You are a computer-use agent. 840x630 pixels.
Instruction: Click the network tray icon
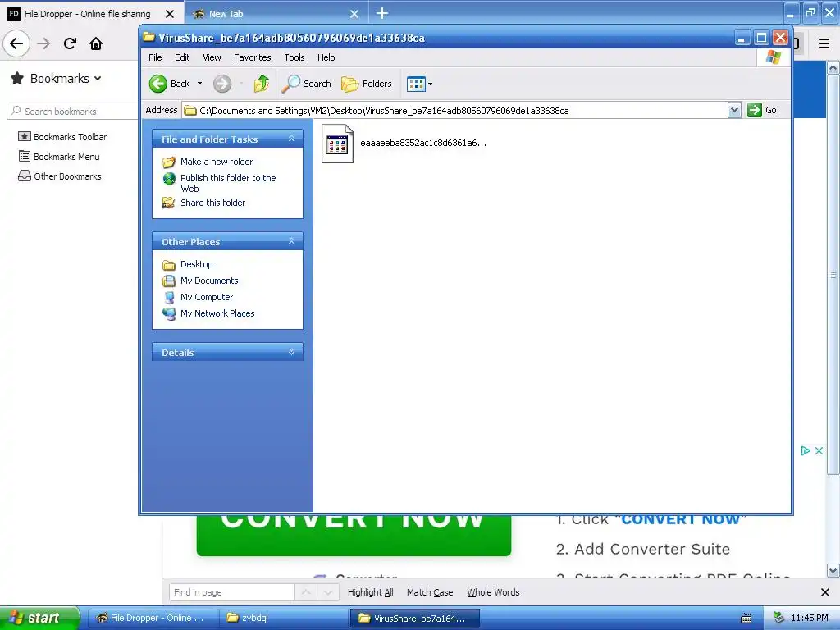click(x=778, y=619)
